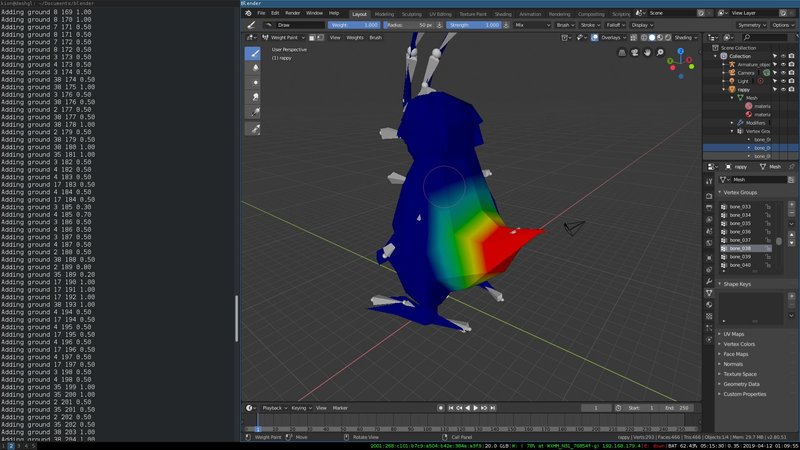Switch to the Sculpting workspace tab

(411, 14)
